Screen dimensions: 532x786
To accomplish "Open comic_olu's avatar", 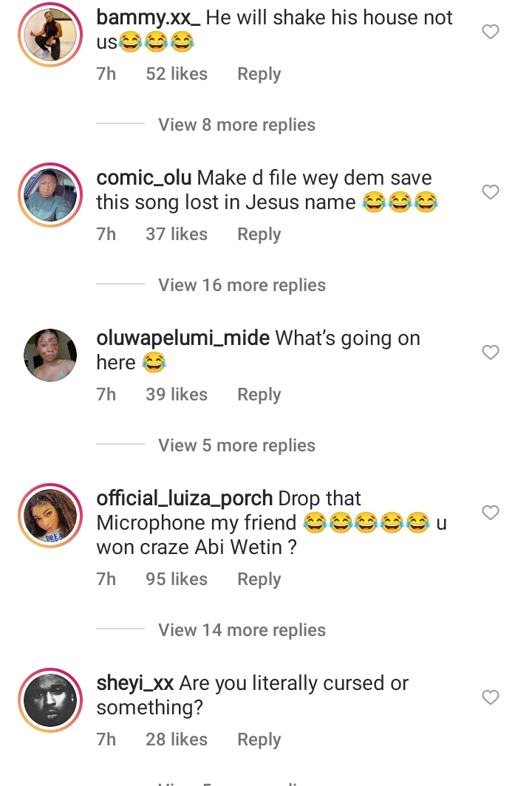I will coord(50,196).
